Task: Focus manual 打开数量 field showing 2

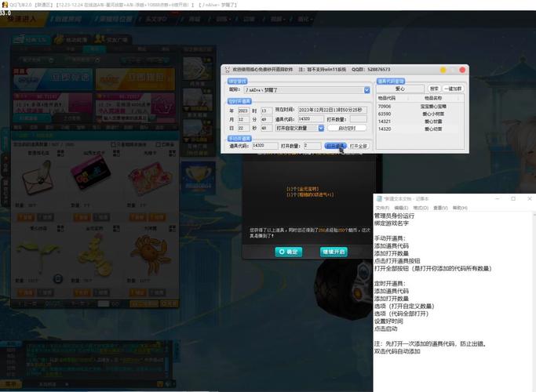Action: tap(312, 146)
